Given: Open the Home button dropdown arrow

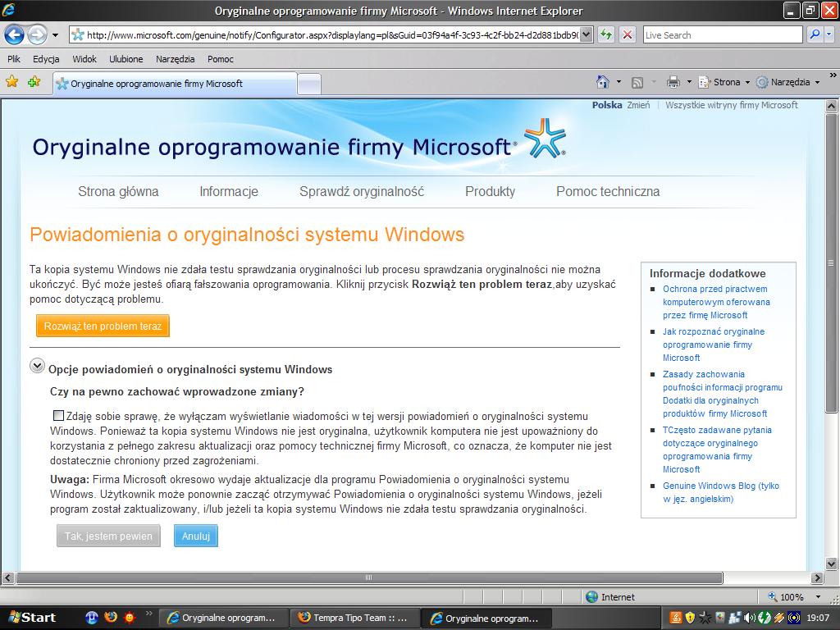Looking at the screenshot, I should point(619,82).
